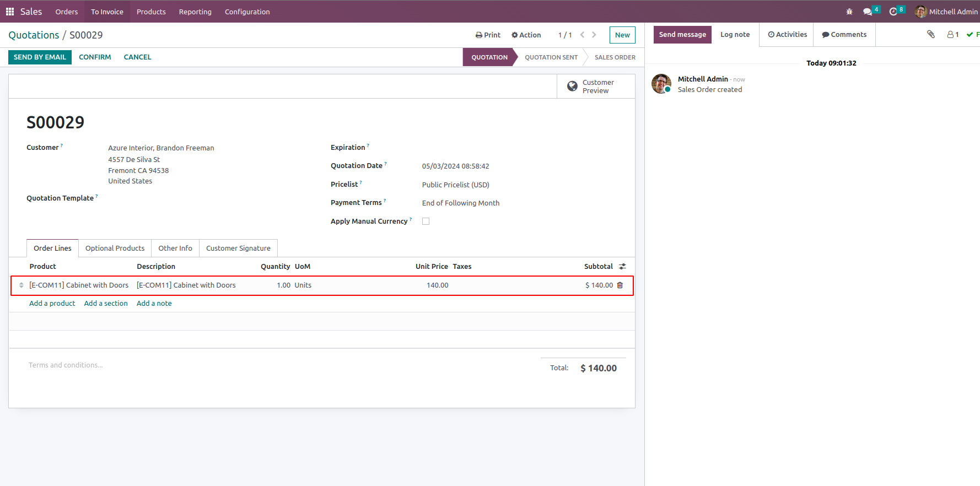
Task: Click Send message in chatter
Action: coord(682,34)
